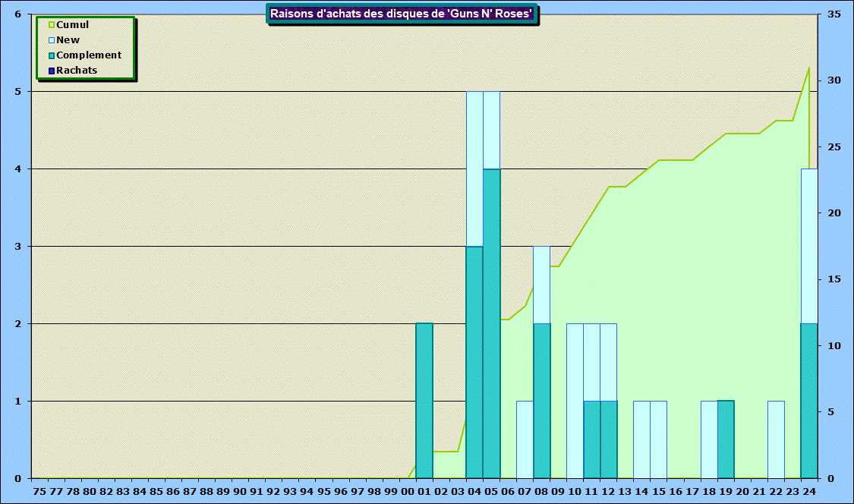Click the teal Complement bar for year 19
This screenshot has height=504, width=854.
pyautogui.click(x=726, y=439)
